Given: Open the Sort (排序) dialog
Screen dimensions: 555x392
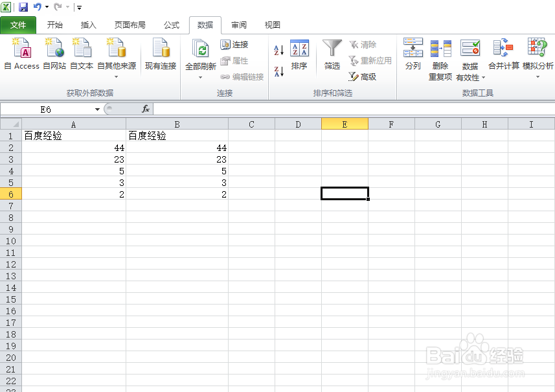Looking at the screenshot, I should click(299, 54).
